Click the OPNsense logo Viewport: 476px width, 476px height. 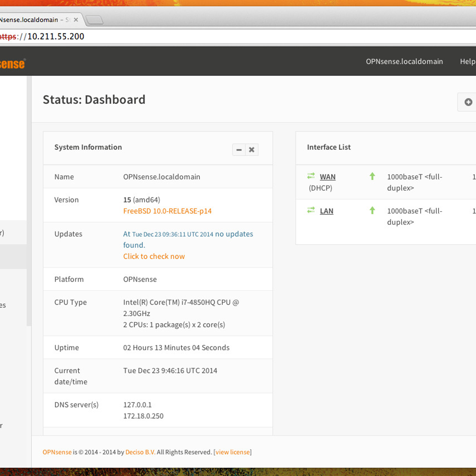[12, 64]
